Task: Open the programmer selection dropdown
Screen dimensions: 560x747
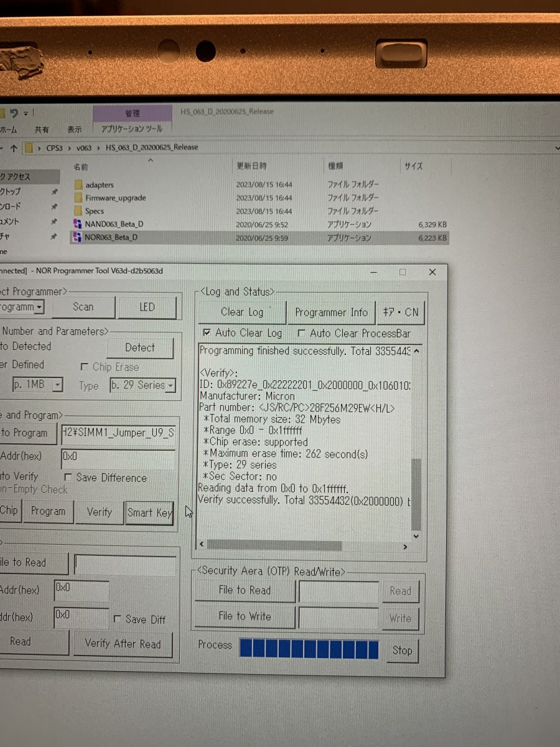Action: (39, 307)
